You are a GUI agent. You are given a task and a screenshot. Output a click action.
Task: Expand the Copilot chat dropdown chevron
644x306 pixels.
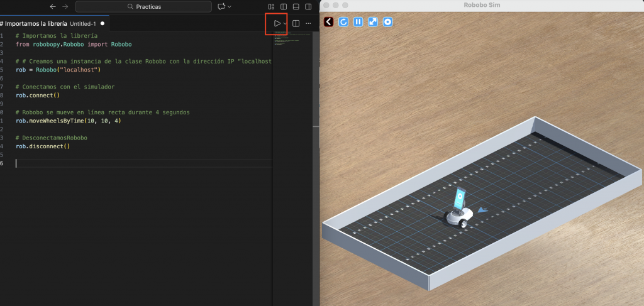click(230, 6)
